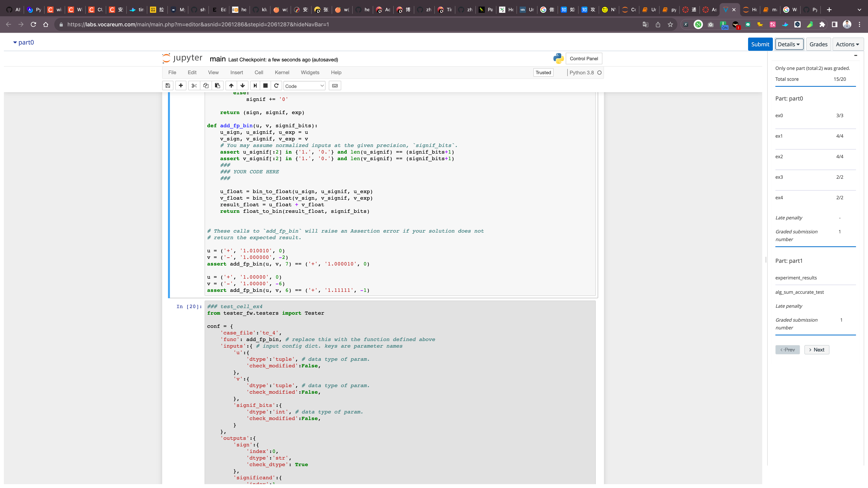Click the alg_sum_accurate_test entry

(799, 292)
